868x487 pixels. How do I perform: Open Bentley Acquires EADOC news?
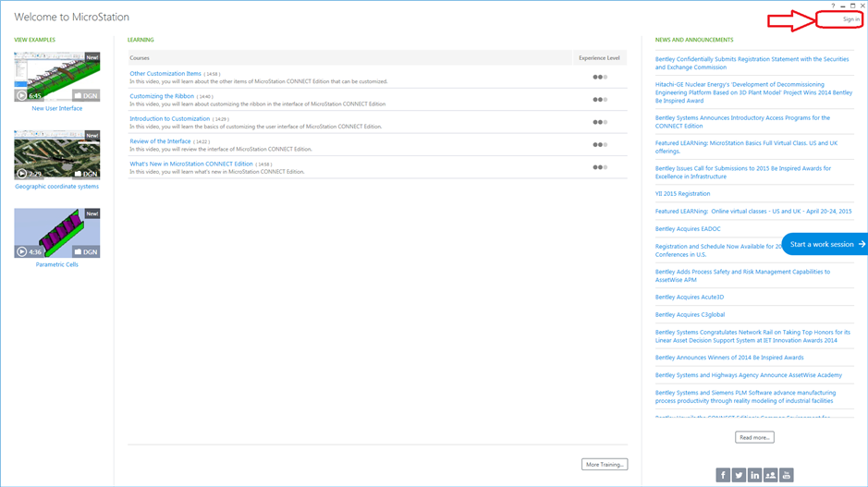[x=688, y=228]
